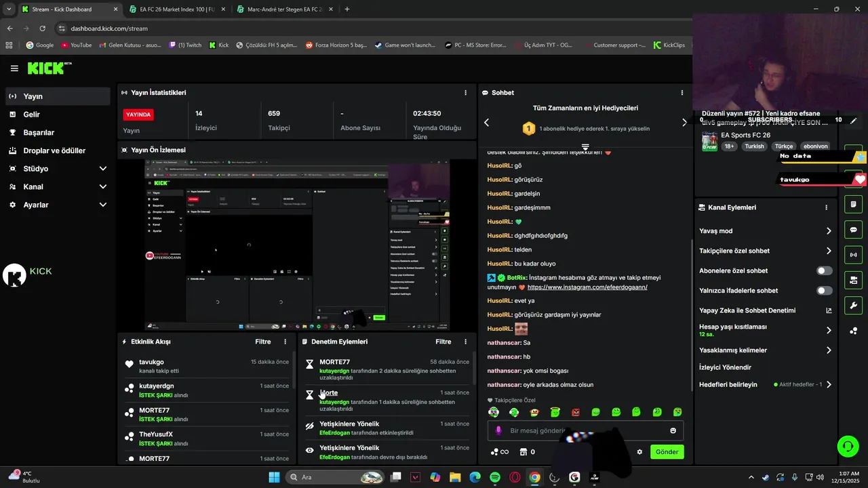
Task: Reload the page in Chrome
Action: 43,28
